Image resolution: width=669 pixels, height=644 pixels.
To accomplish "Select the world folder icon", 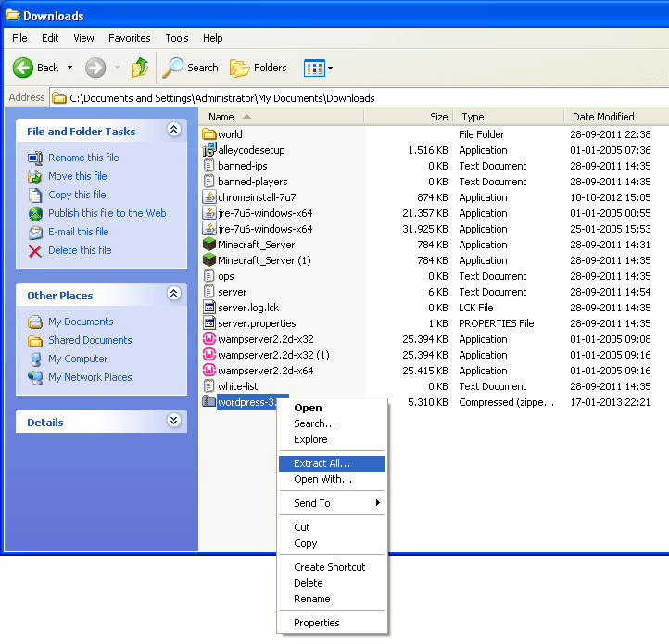I will pos(209,134).
